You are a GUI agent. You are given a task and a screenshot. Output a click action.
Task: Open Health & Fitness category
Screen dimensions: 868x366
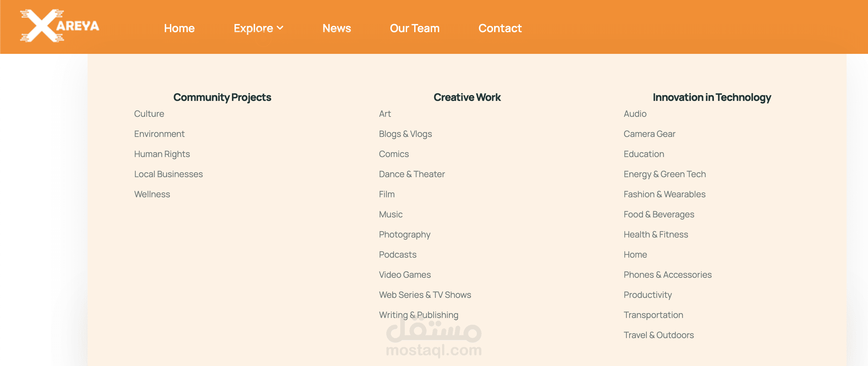point(656,235)
